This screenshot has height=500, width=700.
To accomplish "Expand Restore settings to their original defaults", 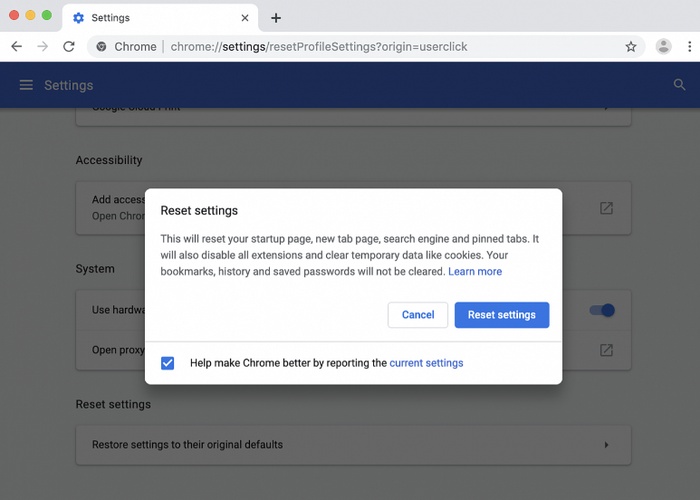I will 353,445.
